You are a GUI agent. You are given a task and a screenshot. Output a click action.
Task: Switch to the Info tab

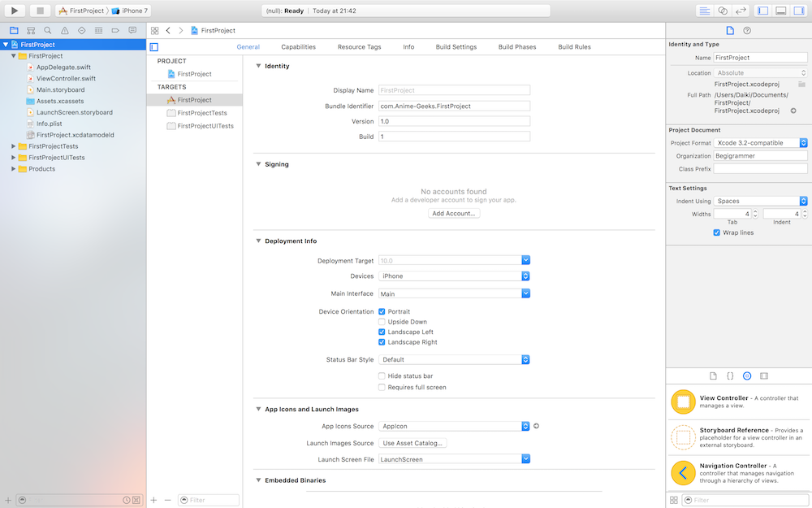pyautogui.click(x=408, y=46)
